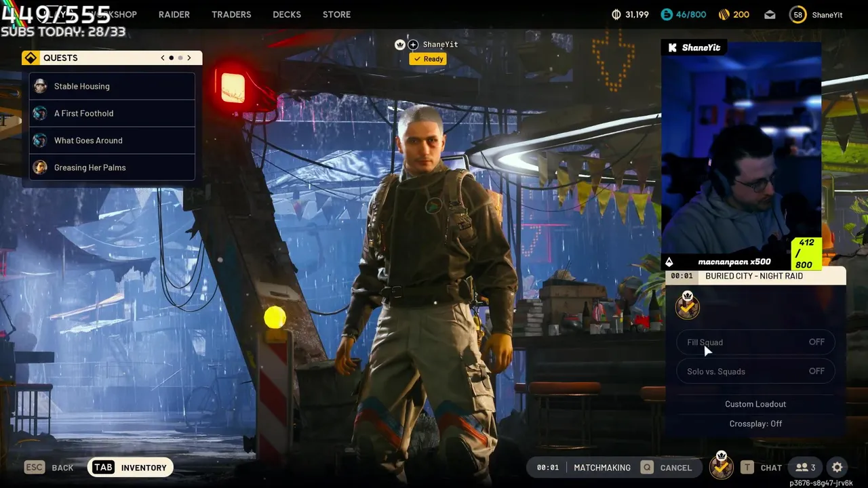Screen dimensions: 868x488
Task: Toggle the Solo vs. Squads option
Action: (x=755, y=371)
